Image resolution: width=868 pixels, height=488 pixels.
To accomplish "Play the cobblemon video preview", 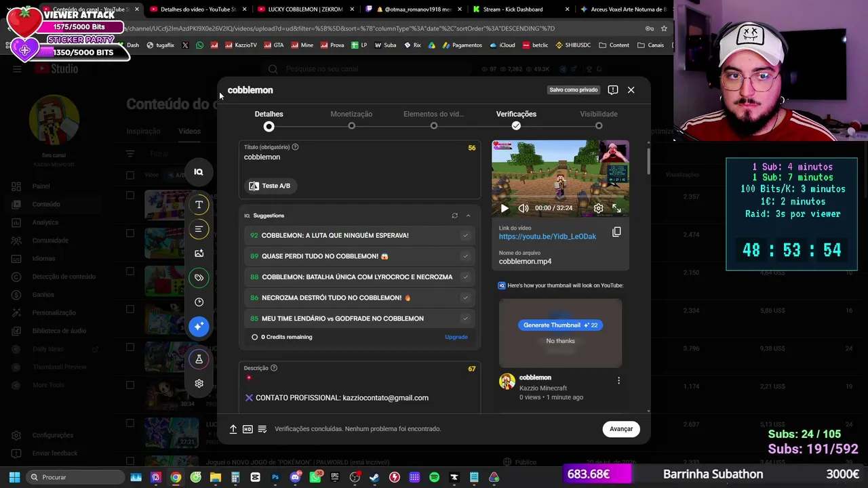I will click(504, 209).
